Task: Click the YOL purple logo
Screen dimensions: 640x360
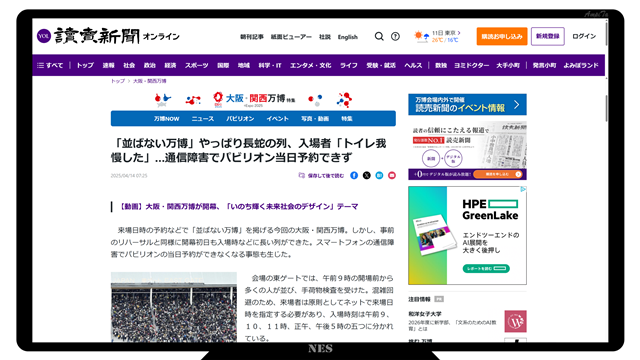Action: 44,36
